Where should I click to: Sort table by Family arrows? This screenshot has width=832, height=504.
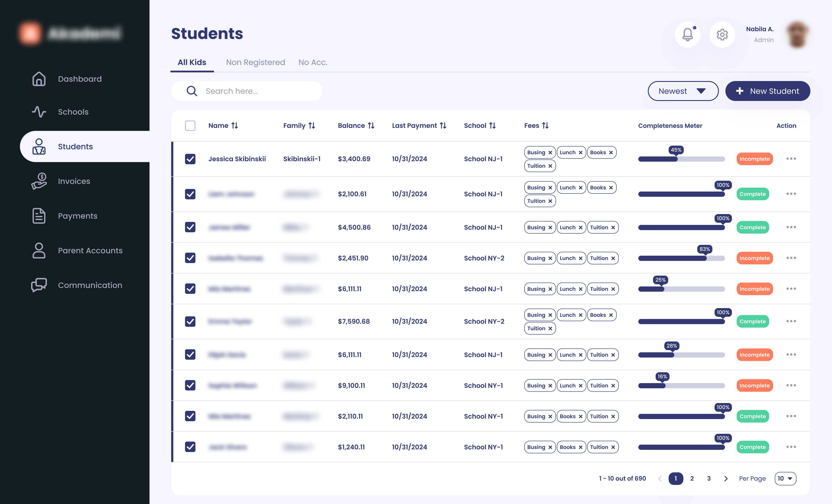coord(312,126)
